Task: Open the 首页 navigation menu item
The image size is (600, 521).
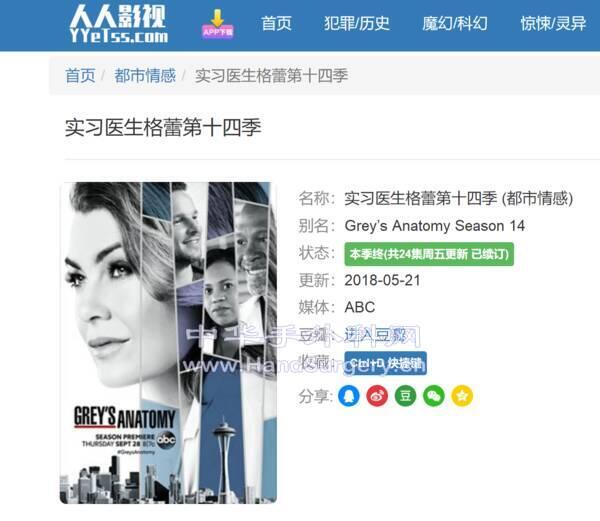Action: [x=276, y=23]
